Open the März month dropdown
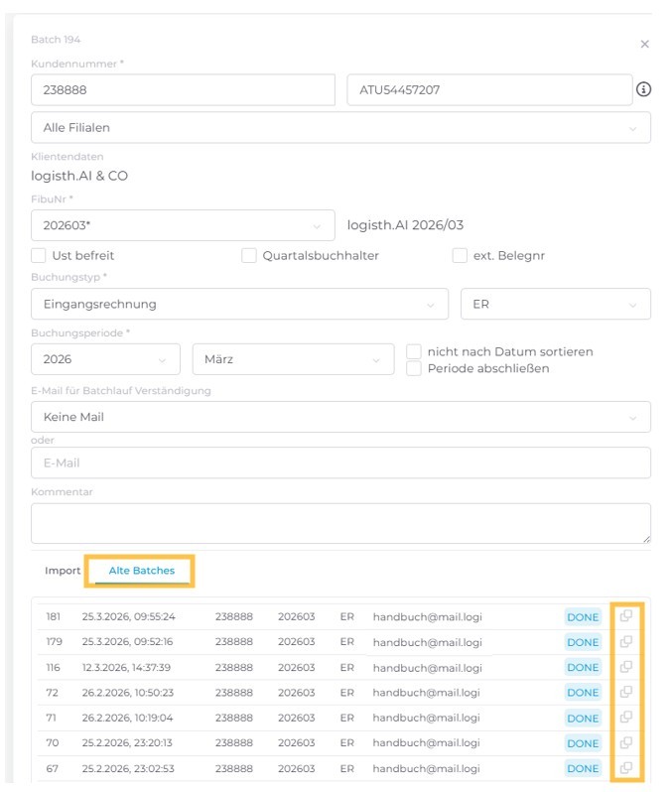Viewport: 672px width, 792px height. pos(292,359)
